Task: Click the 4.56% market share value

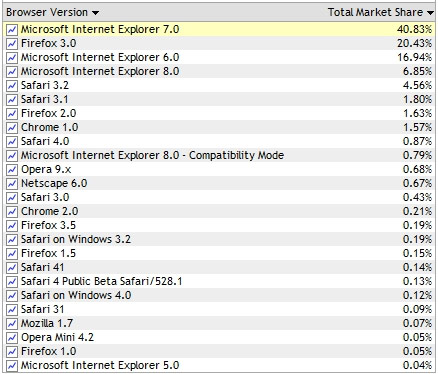Action: pyautogui.click(x=417, y=85)
